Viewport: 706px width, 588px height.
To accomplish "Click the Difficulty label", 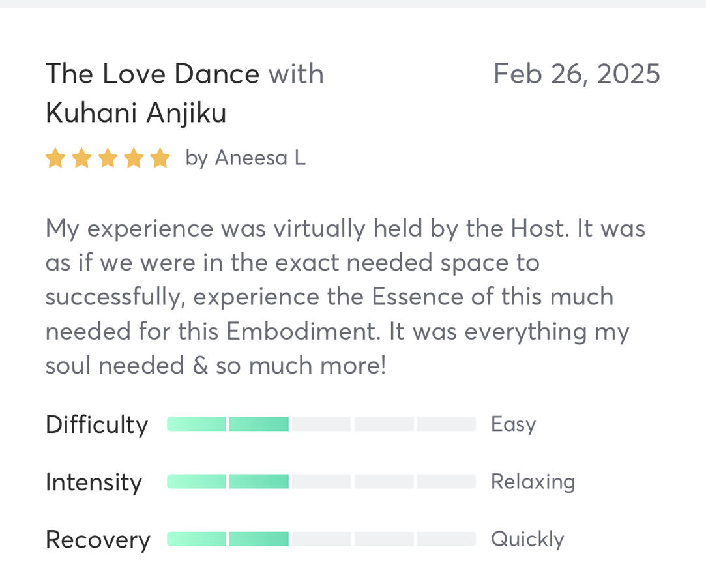I will point(96,425).
